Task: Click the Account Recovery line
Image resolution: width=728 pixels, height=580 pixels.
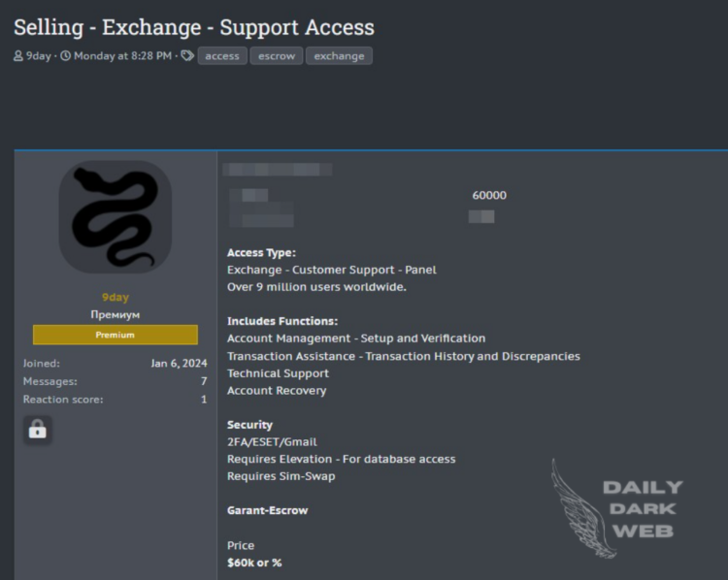Action: tap(277, 391)
